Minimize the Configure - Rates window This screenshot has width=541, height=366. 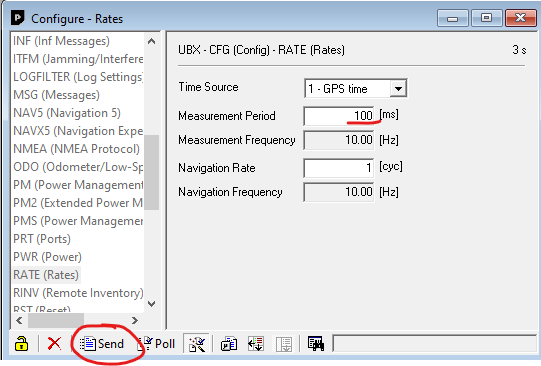pos(452,18)
